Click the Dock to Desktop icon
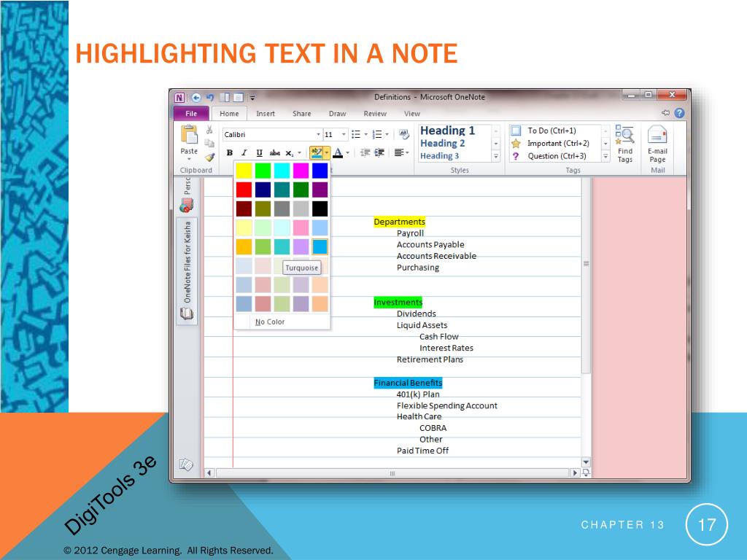The image size is (747, 560). tap(225, 98)
